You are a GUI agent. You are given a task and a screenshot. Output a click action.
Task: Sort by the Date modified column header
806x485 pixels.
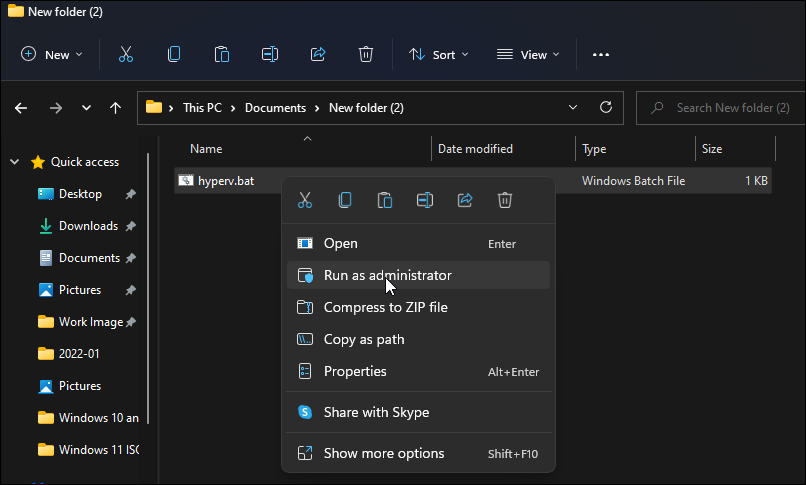tap(476, 149)
